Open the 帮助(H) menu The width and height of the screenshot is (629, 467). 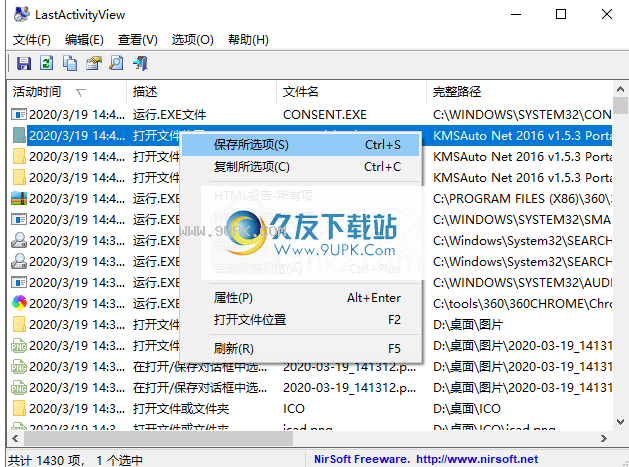click(x=248, y=40)
